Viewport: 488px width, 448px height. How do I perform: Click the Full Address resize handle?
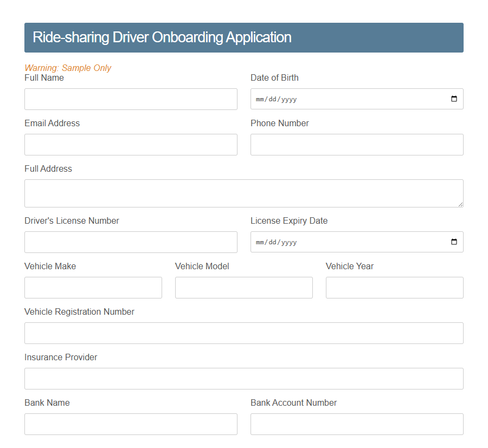pyautogui.click(x=461, y=205)
